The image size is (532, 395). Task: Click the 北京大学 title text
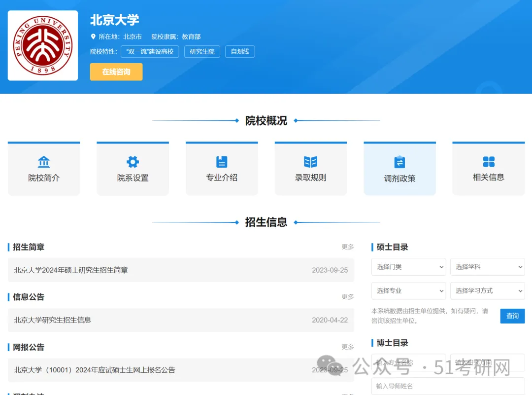tap(115, 20)
